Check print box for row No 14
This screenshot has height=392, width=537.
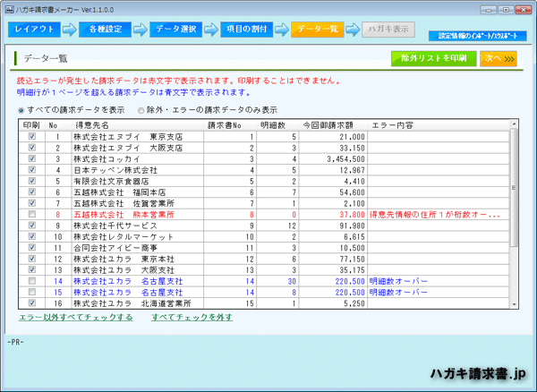coord(32,281)
